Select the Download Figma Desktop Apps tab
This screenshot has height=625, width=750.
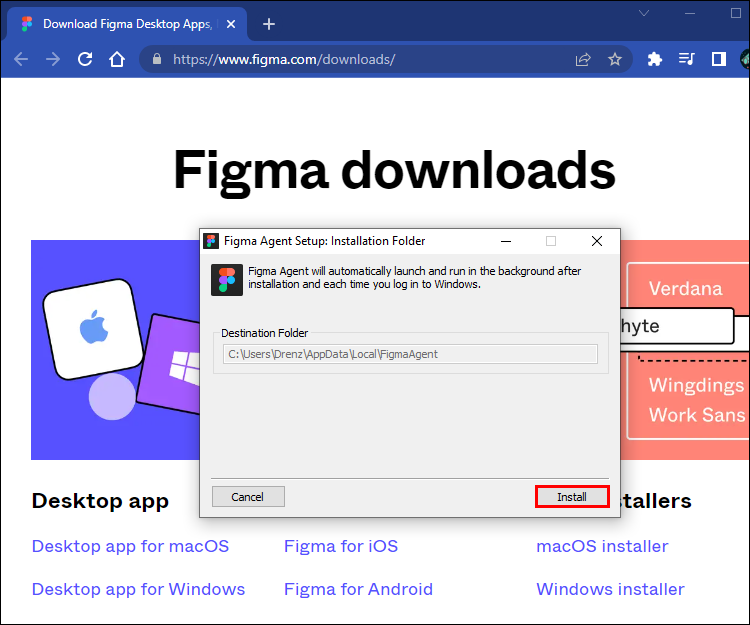127,24
